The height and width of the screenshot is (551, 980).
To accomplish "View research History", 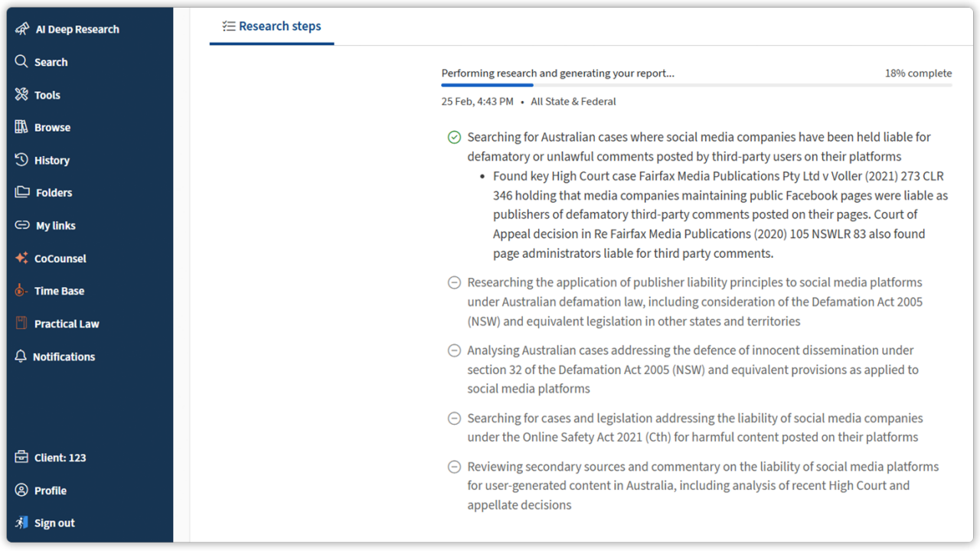I will (x=53, y=159).
